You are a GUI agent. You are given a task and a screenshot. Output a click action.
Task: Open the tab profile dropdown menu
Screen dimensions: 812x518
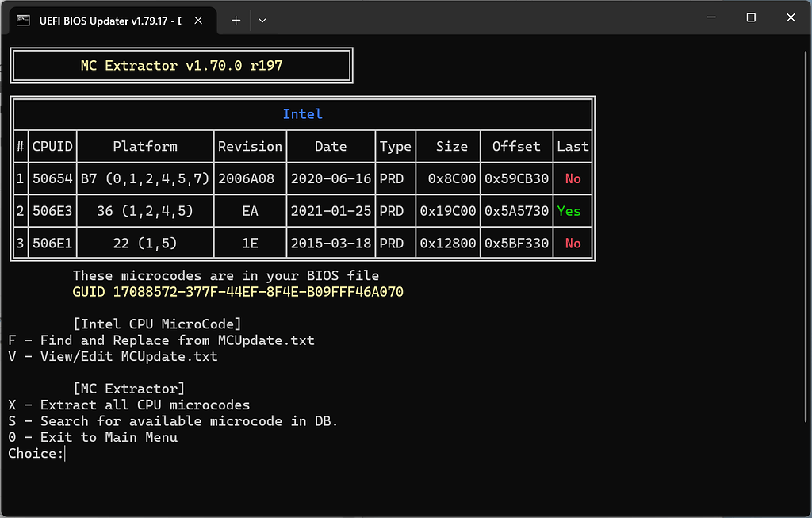pos(262,21)
